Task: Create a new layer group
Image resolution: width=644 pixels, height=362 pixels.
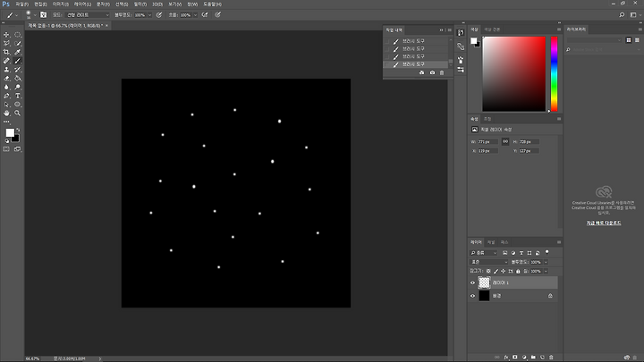Action: [x=533, y=358]
